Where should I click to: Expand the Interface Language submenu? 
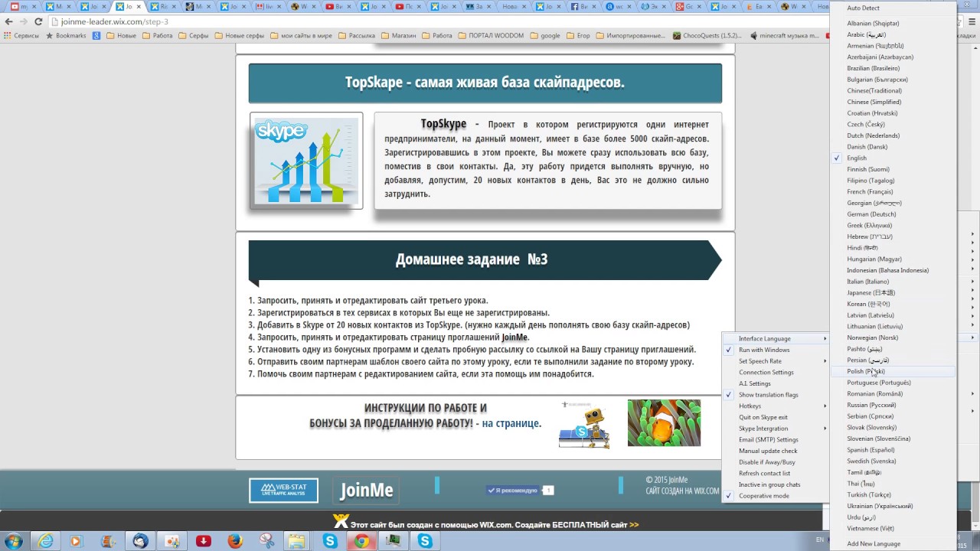[x=775, y=338]
